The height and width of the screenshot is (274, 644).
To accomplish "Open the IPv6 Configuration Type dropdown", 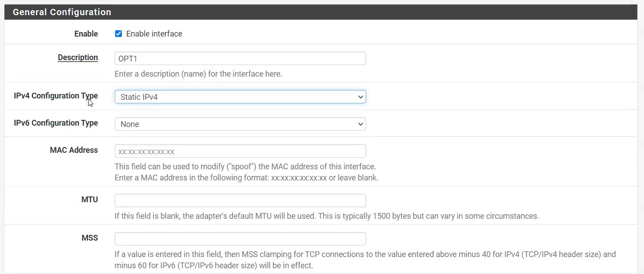I will (x=240, y=124).
